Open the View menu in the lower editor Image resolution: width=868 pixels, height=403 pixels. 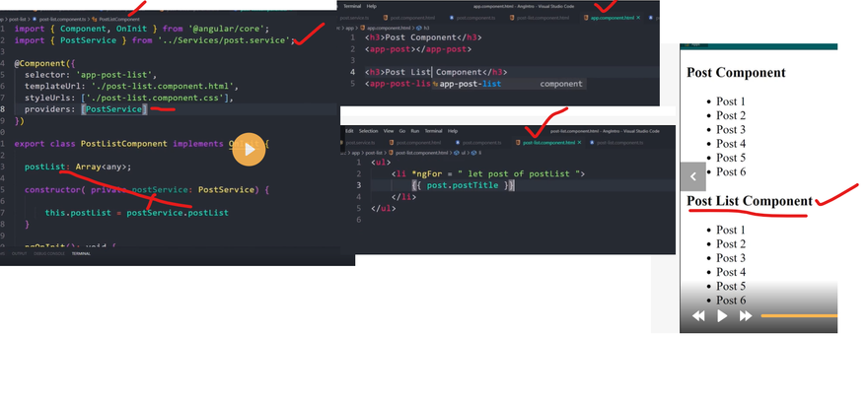(x=387, y=130)
